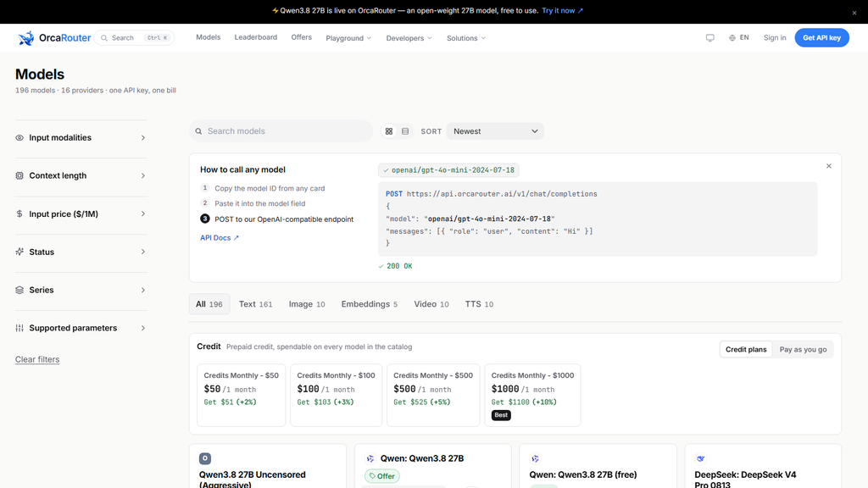Close the How to call any model panel
The height and width of the screenshot is (488, 868).
[829, 166]
